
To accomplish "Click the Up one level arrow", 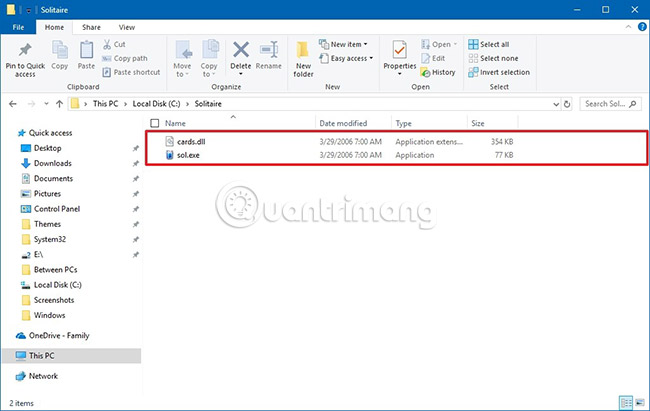I will pos(59,104).
